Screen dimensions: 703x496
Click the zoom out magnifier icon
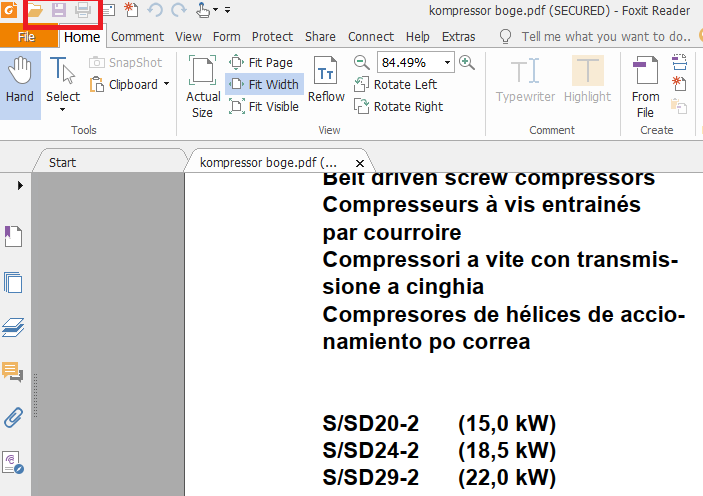point(361,62)
